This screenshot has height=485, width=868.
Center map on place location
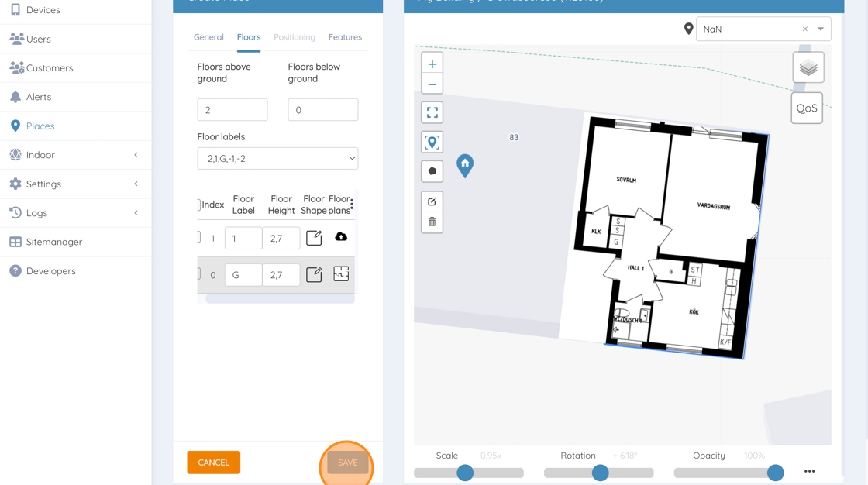point(432,142)
